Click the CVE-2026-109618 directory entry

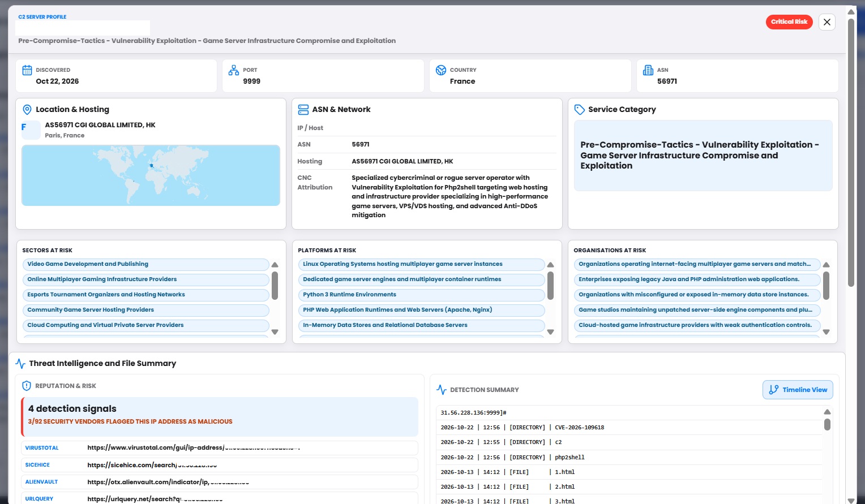pos(629,428)
